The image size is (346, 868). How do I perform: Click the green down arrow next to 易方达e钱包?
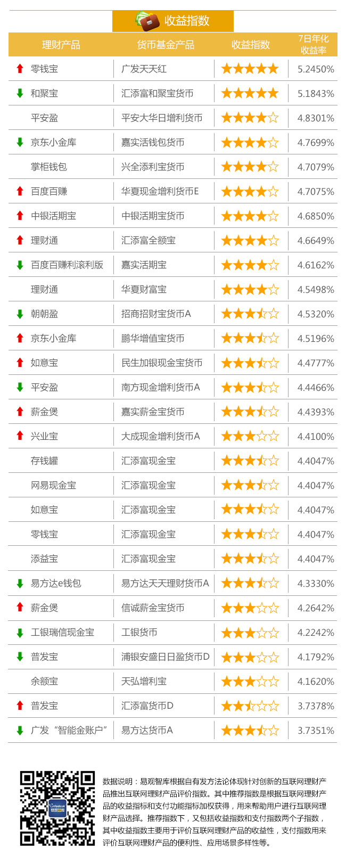(x=20, y=583)
